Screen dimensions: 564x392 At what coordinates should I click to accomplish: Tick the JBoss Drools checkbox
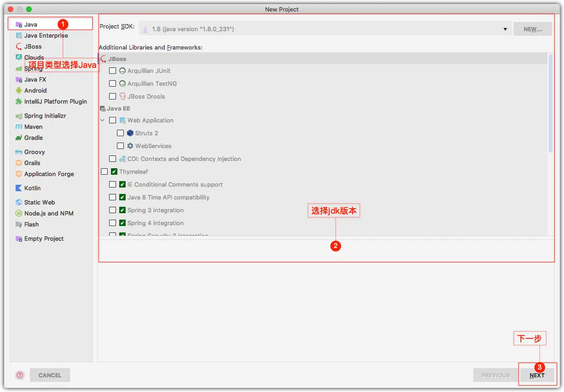point(113,96)
